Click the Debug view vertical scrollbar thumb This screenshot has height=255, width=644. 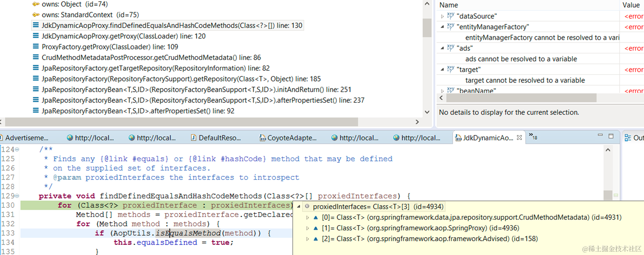(x=427, y=28)
